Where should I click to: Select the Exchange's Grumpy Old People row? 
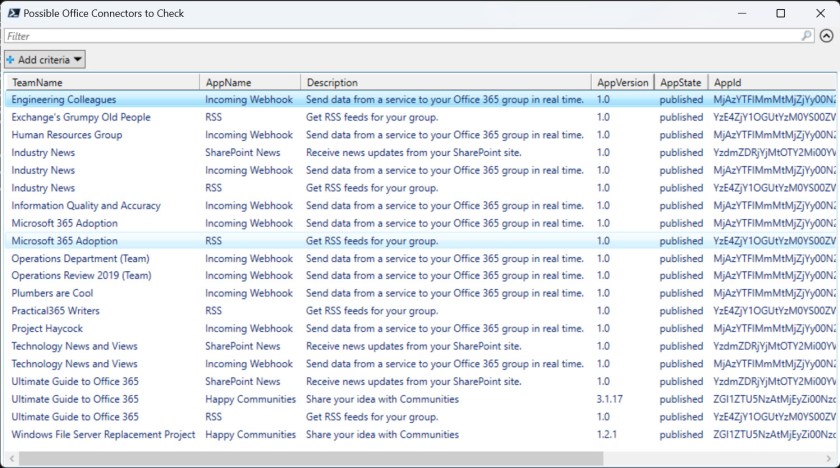coord(421,117)
